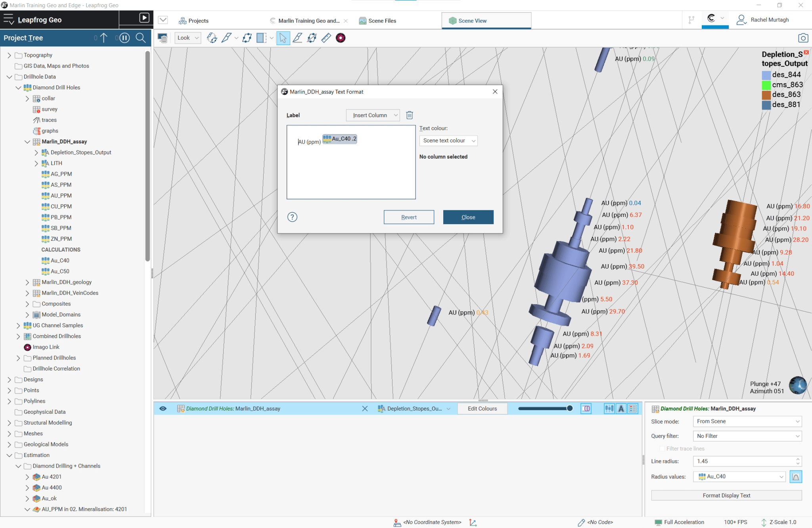Open the tab list dropdown arrow
Screen dimensions: 812x528
163,20
